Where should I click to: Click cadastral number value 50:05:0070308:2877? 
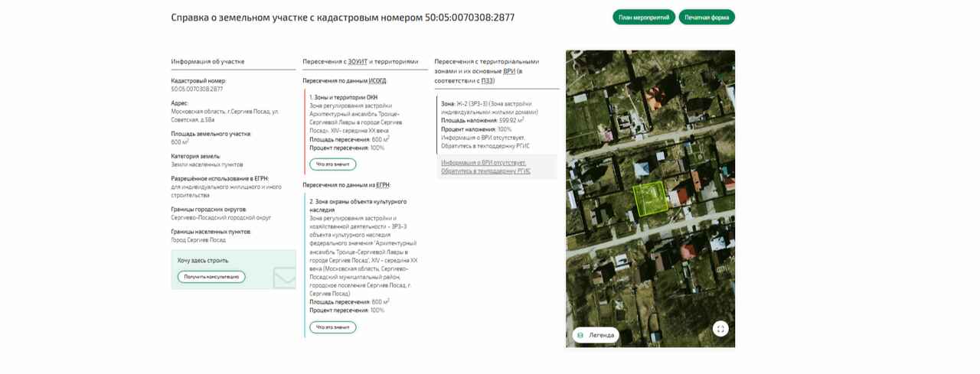(197, 89)
